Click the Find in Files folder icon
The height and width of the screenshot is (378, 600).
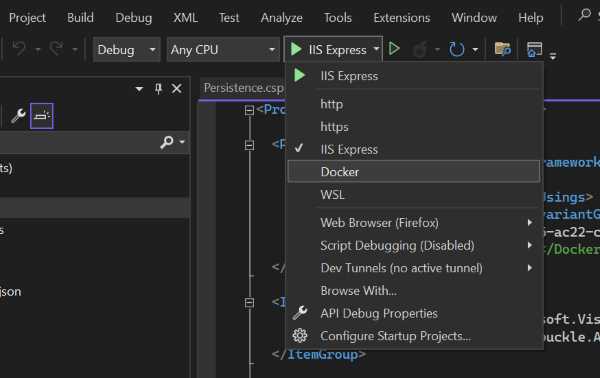pos(502,49)
